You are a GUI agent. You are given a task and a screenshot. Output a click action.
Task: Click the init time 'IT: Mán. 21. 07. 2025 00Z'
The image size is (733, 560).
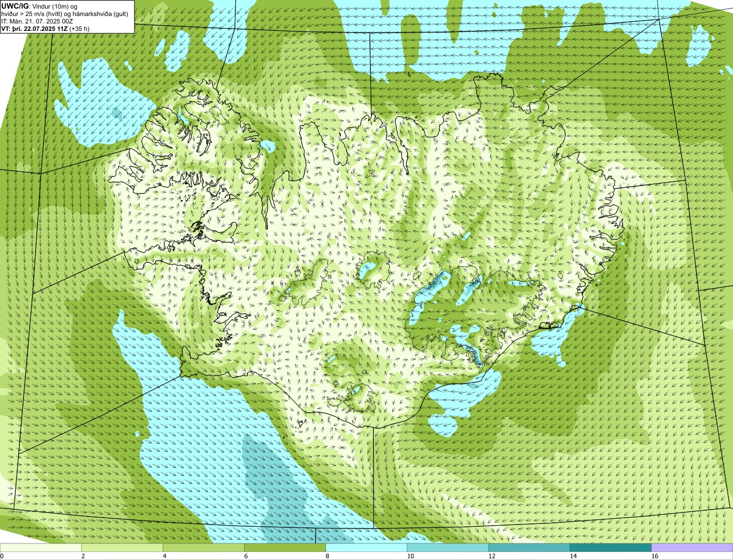click(37, 21)
